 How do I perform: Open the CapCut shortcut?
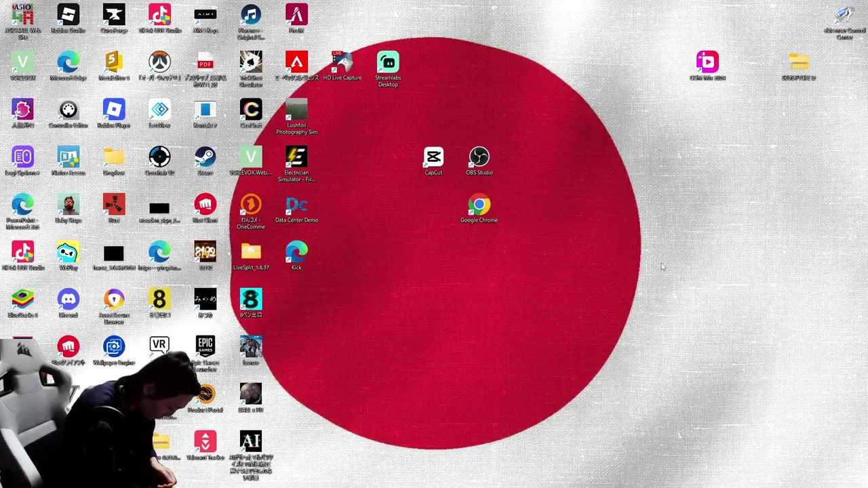[x=433, y=157]
